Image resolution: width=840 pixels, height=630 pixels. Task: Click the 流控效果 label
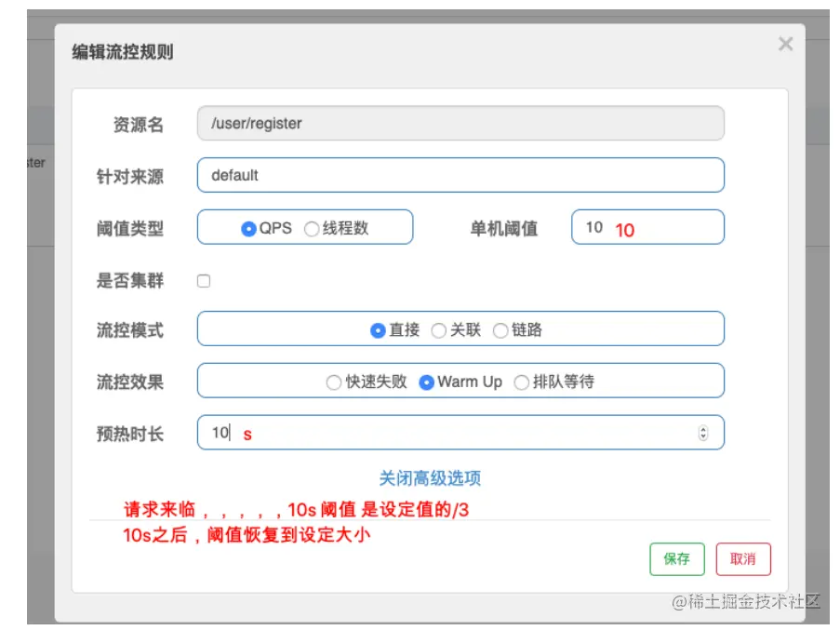tap(130, 382)
